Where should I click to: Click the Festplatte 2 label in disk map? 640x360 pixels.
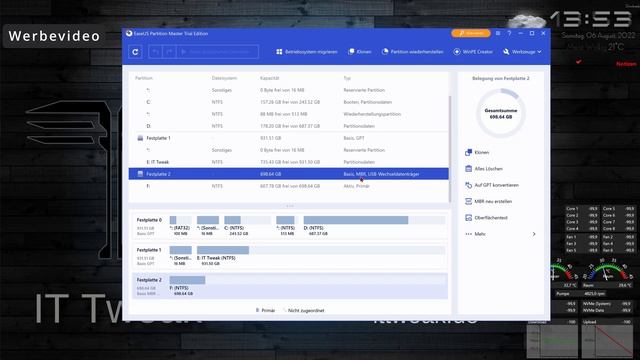coord(149,280)
